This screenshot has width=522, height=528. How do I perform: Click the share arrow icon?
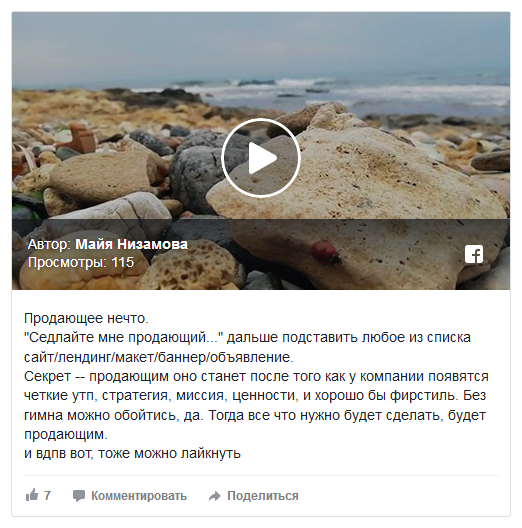click(214, 496)
